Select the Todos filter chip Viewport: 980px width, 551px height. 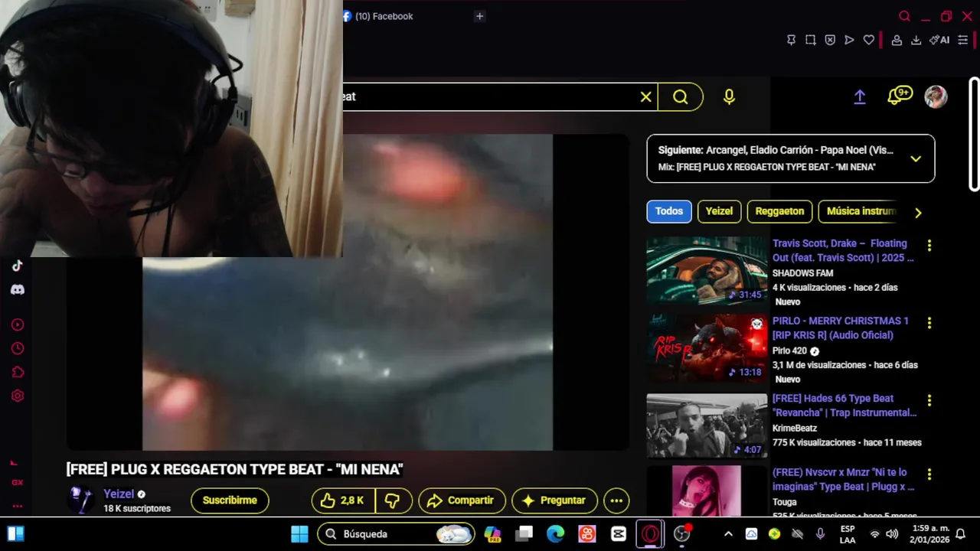pyautogui.click(x=669, y=212)
